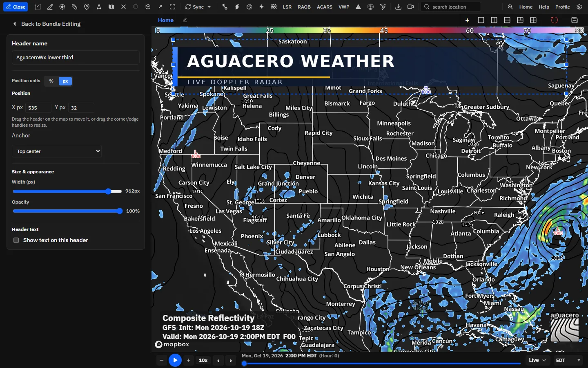Add a new map panel with plus
The width and height of the screenshot is (588, 368).
point(468,20)
